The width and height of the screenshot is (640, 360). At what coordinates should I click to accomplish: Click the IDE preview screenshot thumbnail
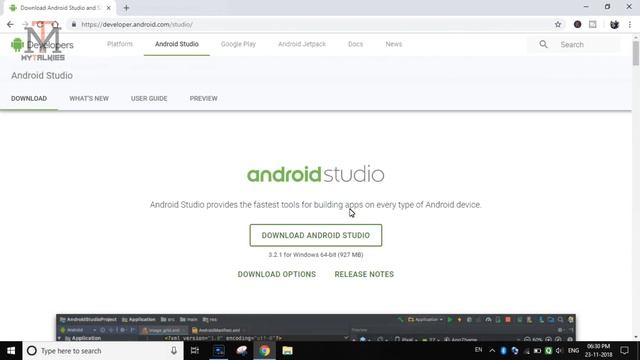pyautogui.click(x=316, y=327)
